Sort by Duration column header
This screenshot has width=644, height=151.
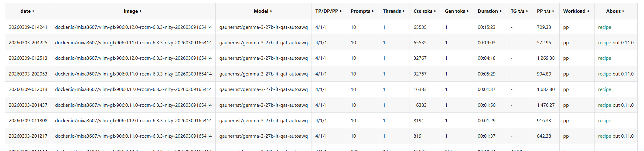[x=490, y=11]
